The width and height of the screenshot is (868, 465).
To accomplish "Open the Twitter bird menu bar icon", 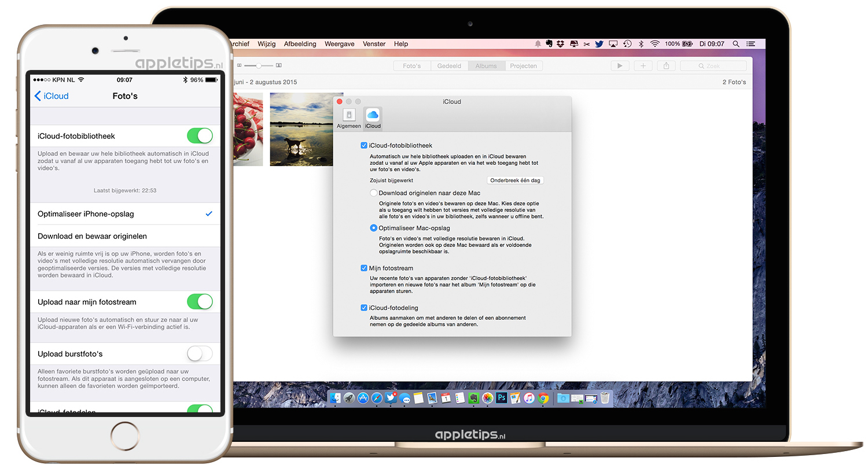I will click(x=599, y=44).
